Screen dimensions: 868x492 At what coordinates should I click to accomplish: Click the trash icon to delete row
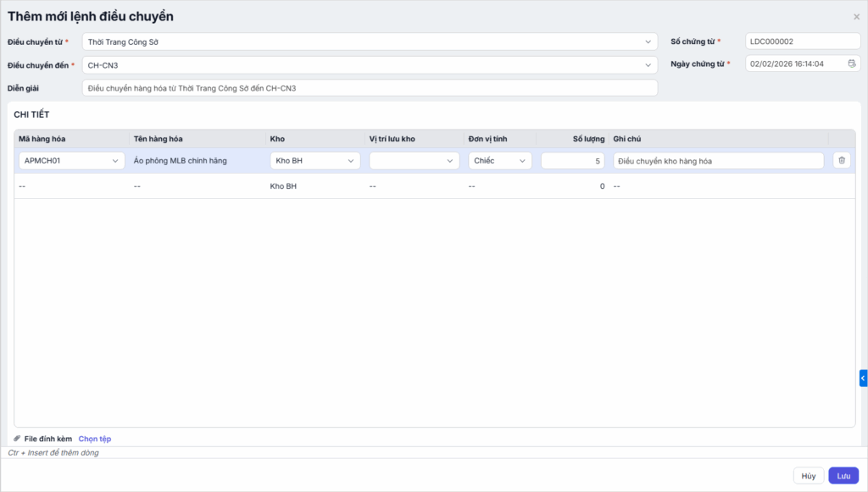[x=841, y=160]
